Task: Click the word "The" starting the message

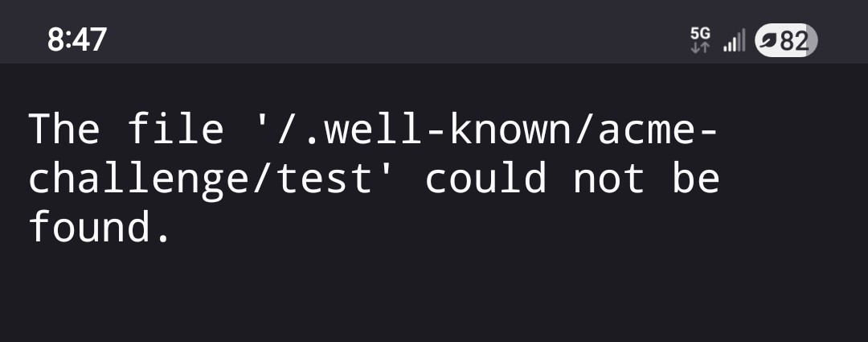Action: (x=64, y=130)
